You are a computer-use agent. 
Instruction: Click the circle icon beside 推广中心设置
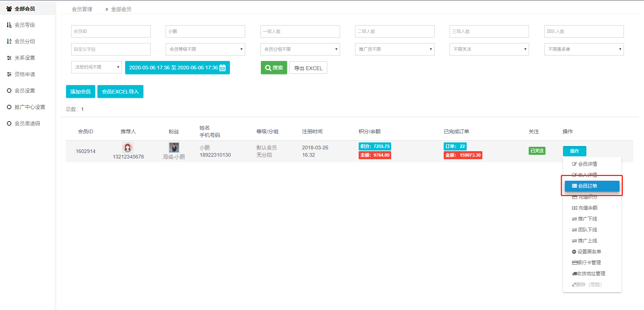9,107
